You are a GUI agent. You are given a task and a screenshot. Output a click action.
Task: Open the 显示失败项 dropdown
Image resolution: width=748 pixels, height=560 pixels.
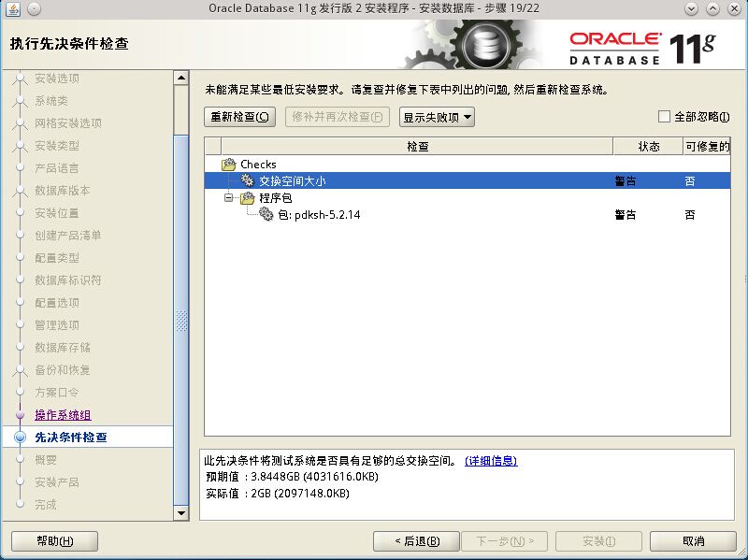(x=437, y=117)
